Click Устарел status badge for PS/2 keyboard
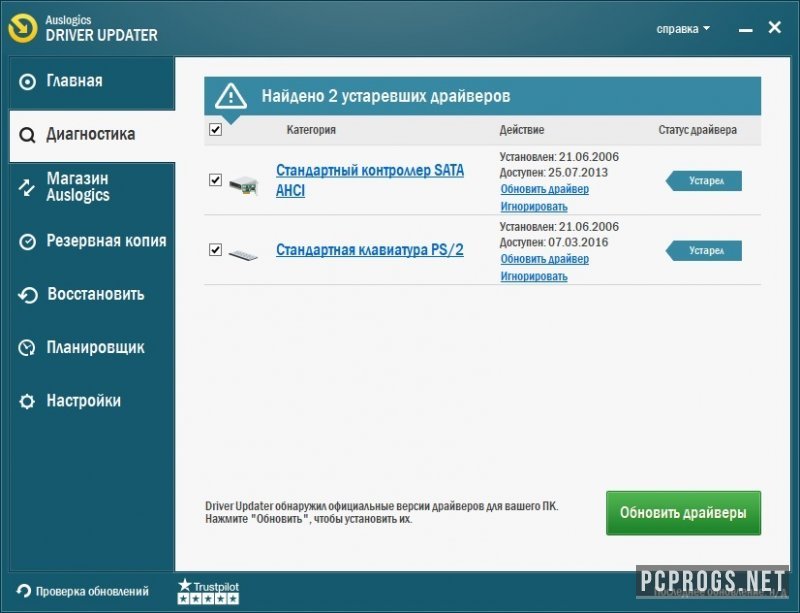The height and width of the screenshot is (613, 800). tap(704, 251)
